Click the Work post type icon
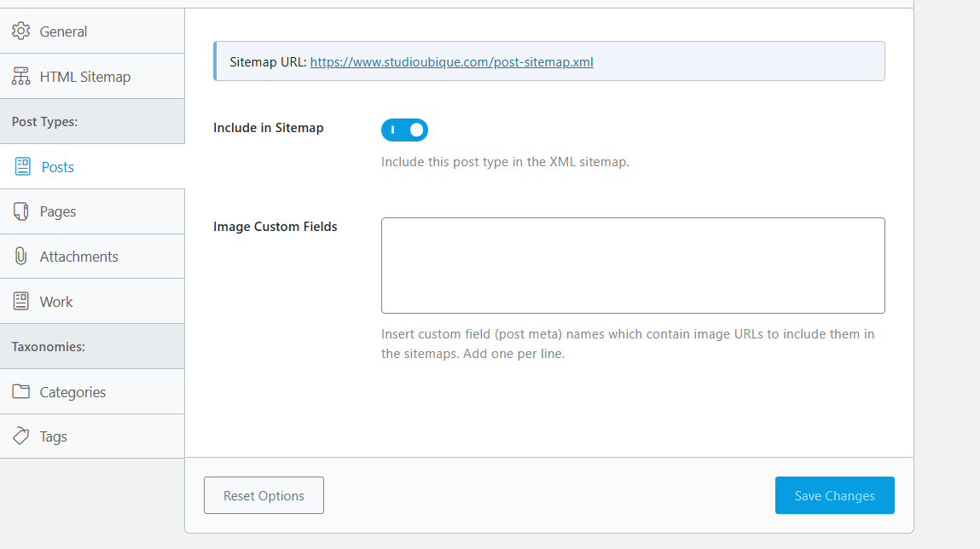980x549 pixels. click(20, 302)
